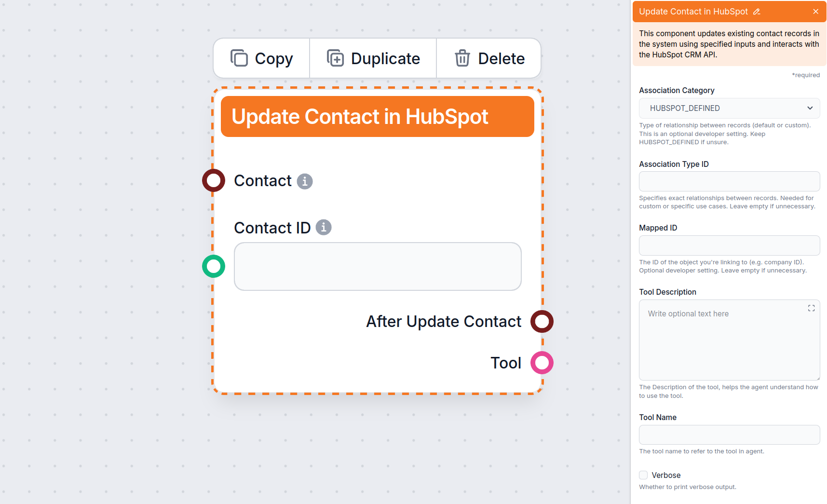Click the info icon beside Contact

305,181
